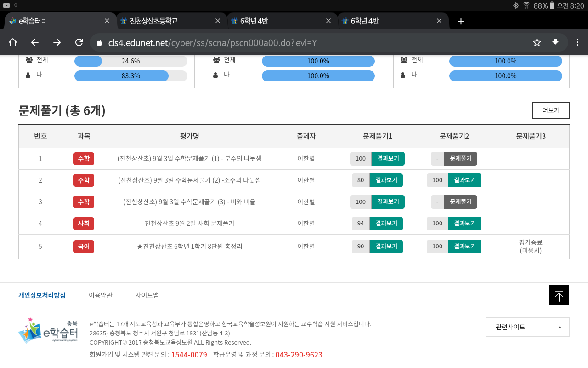View 문제풀기2 result for 8단원 총정리
The width and height of the screenshot is (588, 368).
(465, 247)
